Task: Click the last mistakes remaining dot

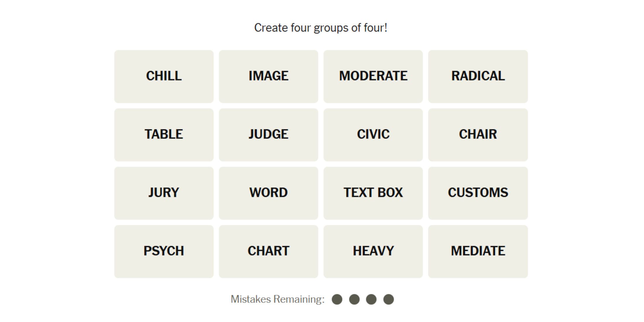Action: (388, 299)
